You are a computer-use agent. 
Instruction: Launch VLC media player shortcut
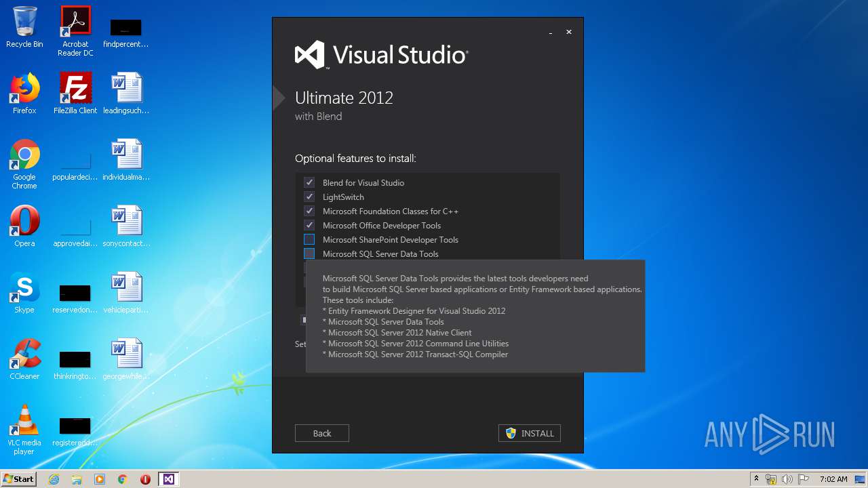coord(24,430)
